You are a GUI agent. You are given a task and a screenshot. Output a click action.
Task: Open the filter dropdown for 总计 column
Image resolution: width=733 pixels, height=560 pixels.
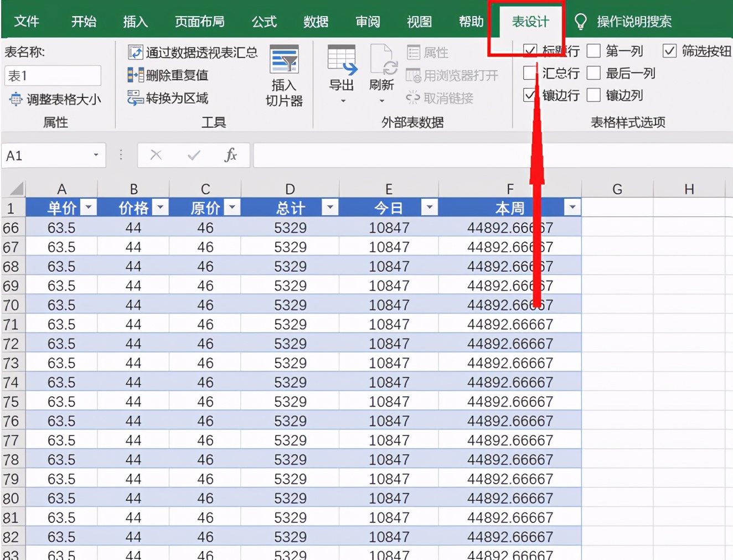tap(330, 208)
